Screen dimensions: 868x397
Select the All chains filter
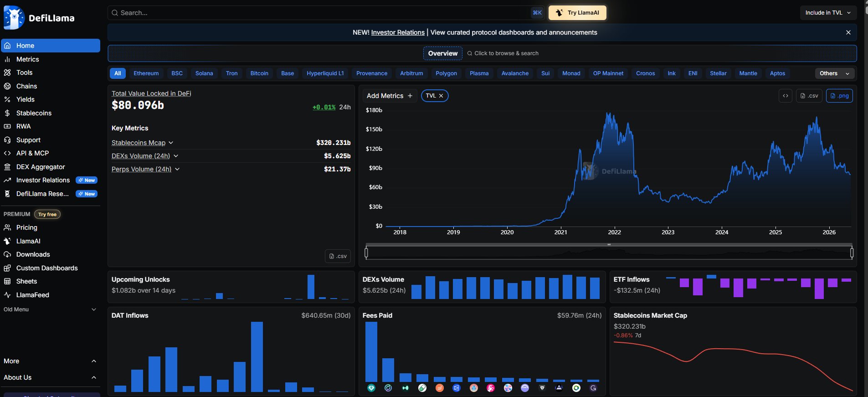tap(118, 73)
